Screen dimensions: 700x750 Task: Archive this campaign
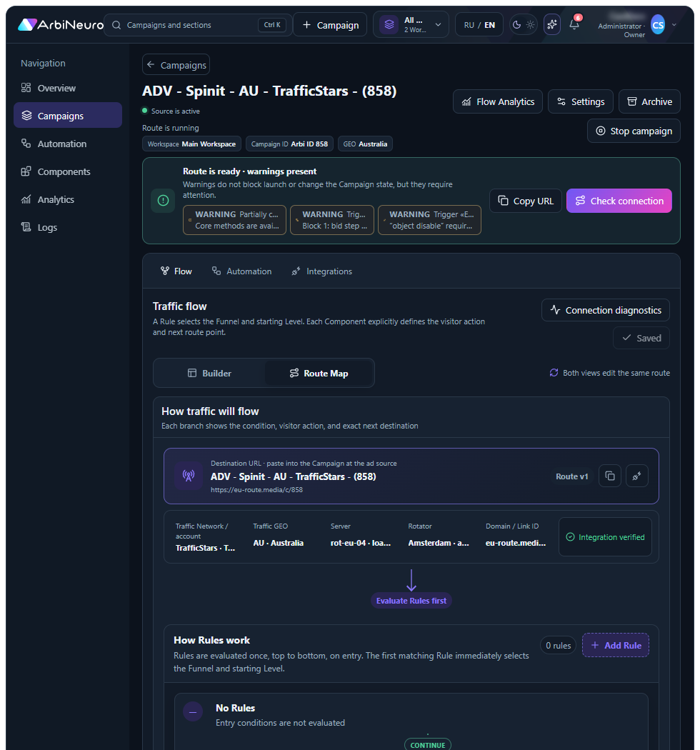pyautogui.click(x=649, y=101)
